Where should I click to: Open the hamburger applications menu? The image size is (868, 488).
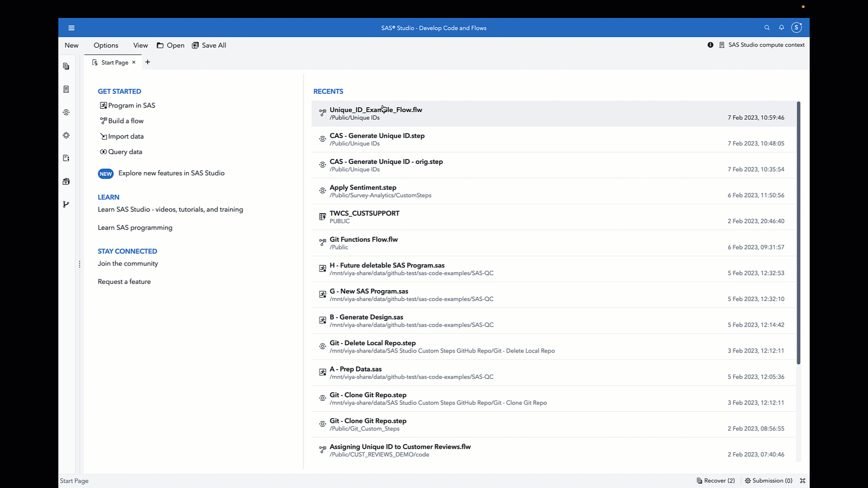71,28
